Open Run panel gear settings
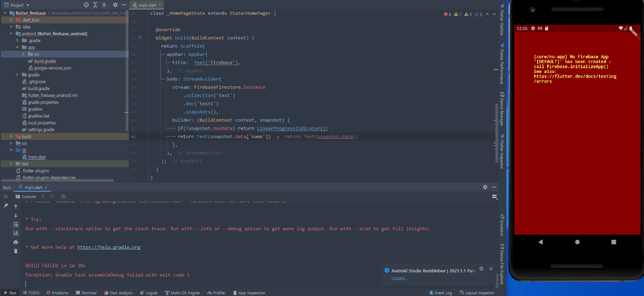644x296 pixels. tap(485, 187)
